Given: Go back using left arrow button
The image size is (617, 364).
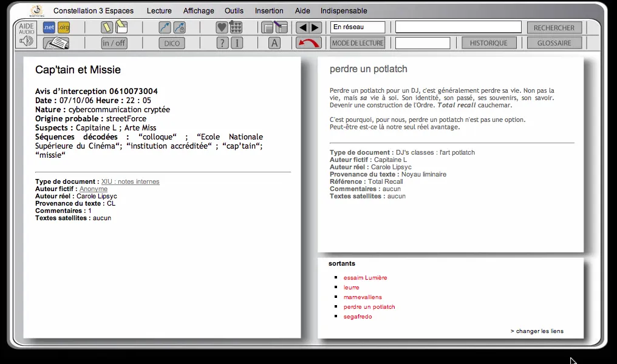Looking at the screenshot, I should (302, 27).
